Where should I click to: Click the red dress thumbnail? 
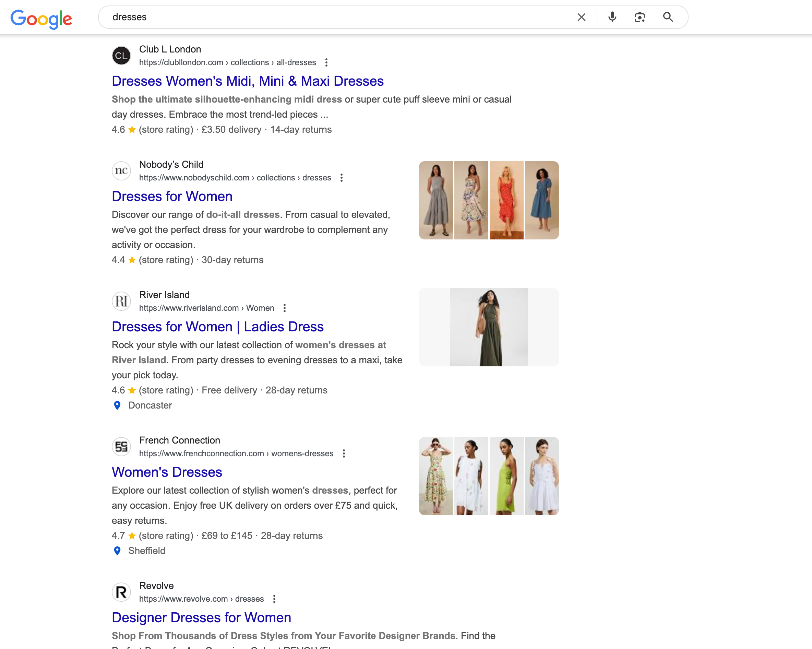click(506, 200)
